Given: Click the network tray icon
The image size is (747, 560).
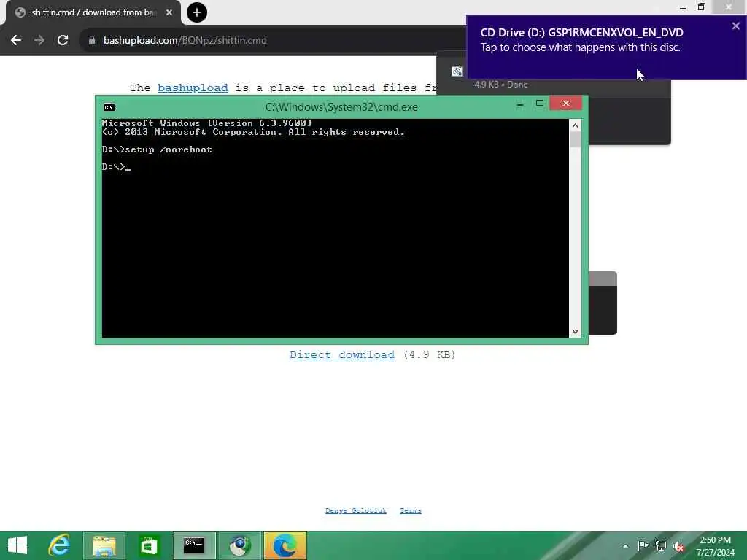Looking at the screenshot, I should click(x=661, y=546).
